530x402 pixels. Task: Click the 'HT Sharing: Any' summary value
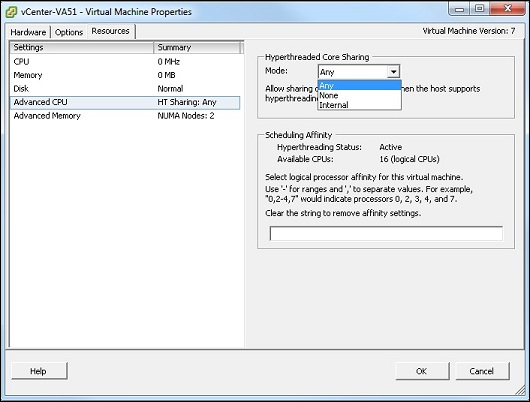coord(187,102)
